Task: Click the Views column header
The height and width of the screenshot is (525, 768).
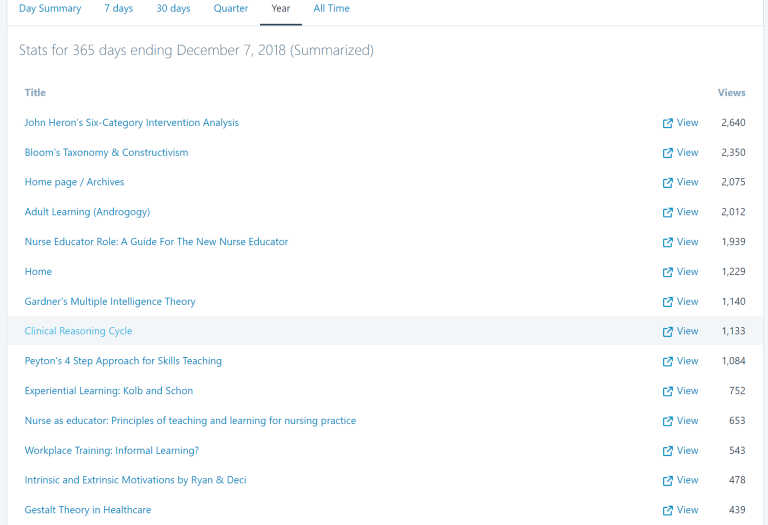Action: pyautogui.click(x=731, y=93)
